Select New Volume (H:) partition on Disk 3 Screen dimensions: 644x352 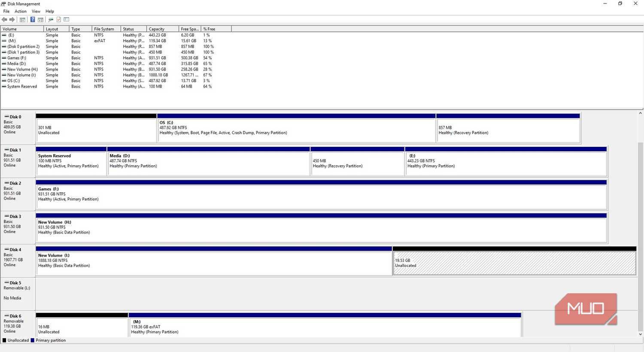pyautogui.click(x=321, y=228)
